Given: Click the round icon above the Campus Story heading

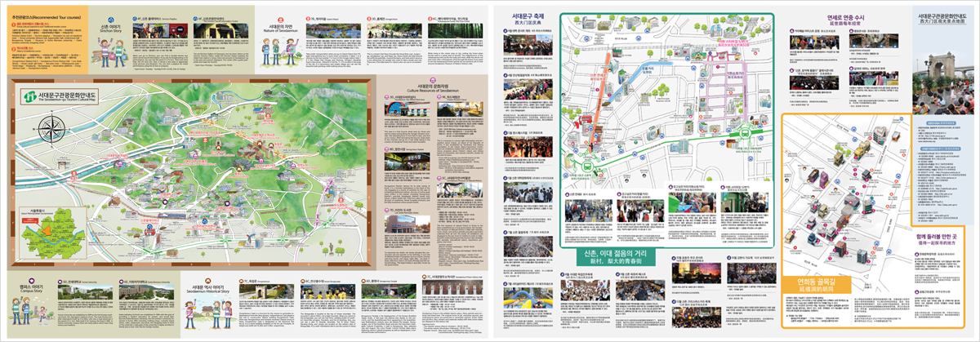Looking at the screenshot, I should (x=31, y=280).
